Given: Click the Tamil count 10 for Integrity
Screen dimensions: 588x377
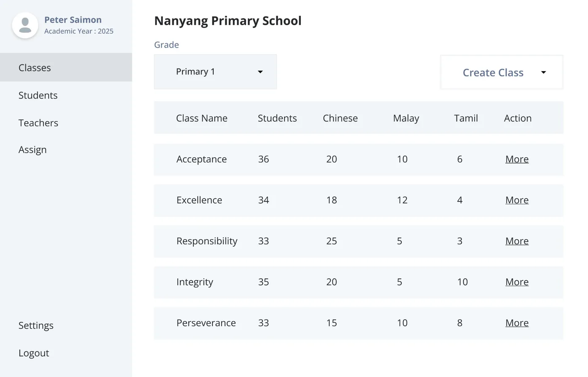Looking at the screenshot, I should (x=462, y=282).
